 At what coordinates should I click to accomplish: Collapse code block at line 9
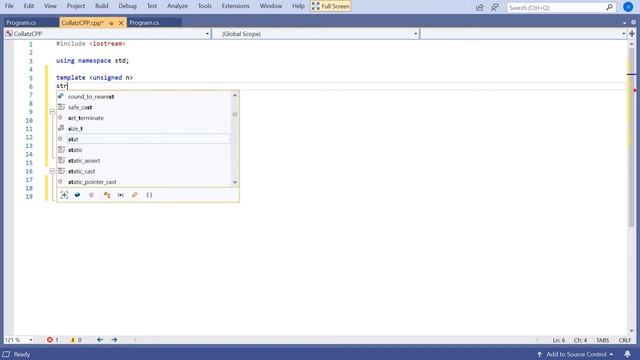click(x=52, y=111)
